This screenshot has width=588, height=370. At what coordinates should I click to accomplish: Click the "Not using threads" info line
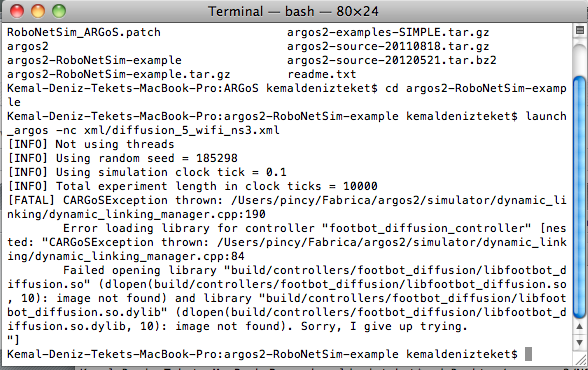[x=115, y=144]
